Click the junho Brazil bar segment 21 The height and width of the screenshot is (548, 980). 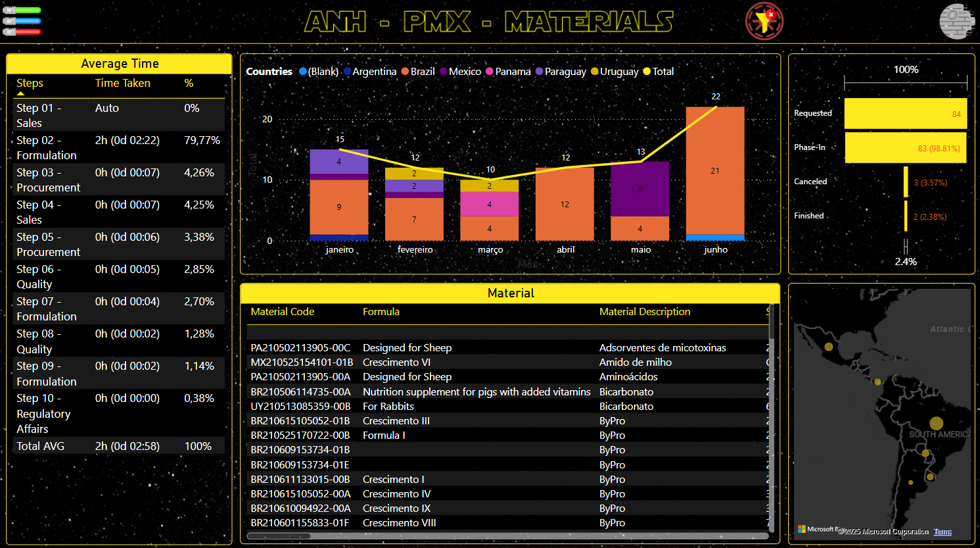click(x=715, y=170)
